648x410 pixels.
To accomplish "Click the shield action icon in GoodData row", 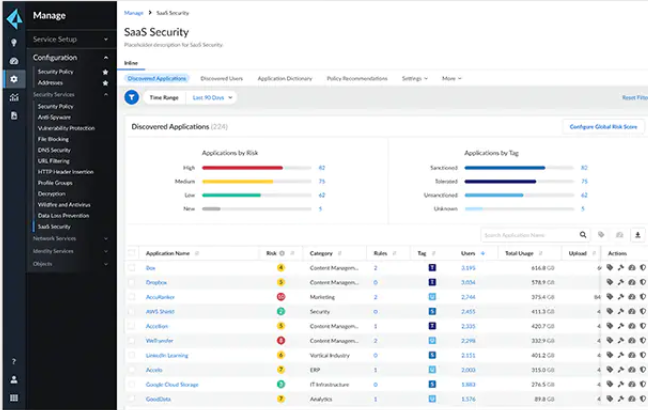I will (x=643, y=399).
